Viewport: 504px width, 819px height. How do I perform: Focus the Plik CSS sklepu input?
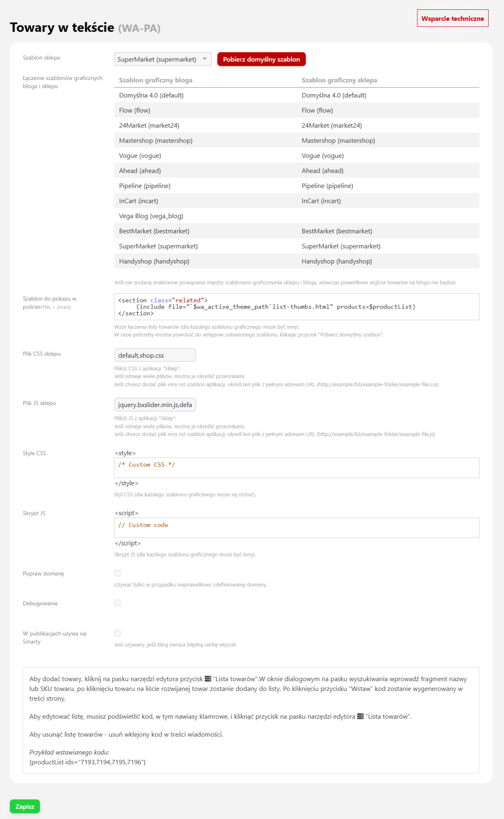154,355
